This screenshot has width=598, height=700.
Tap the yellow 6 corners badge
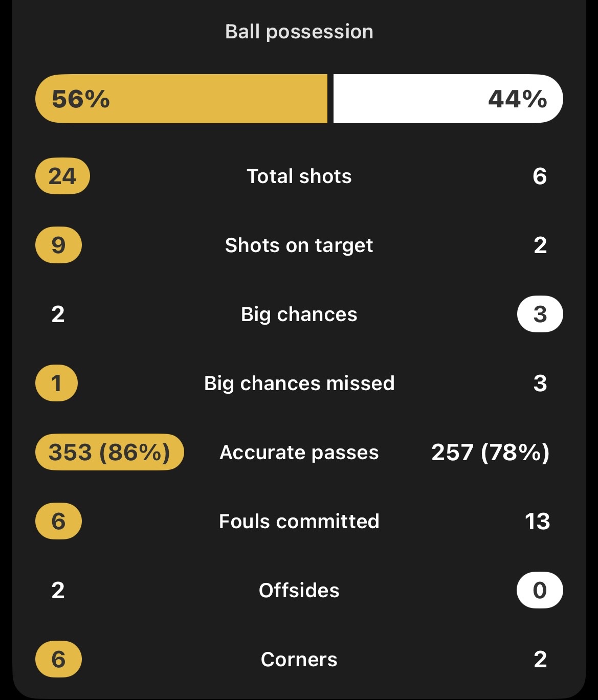tap(58, 659)
